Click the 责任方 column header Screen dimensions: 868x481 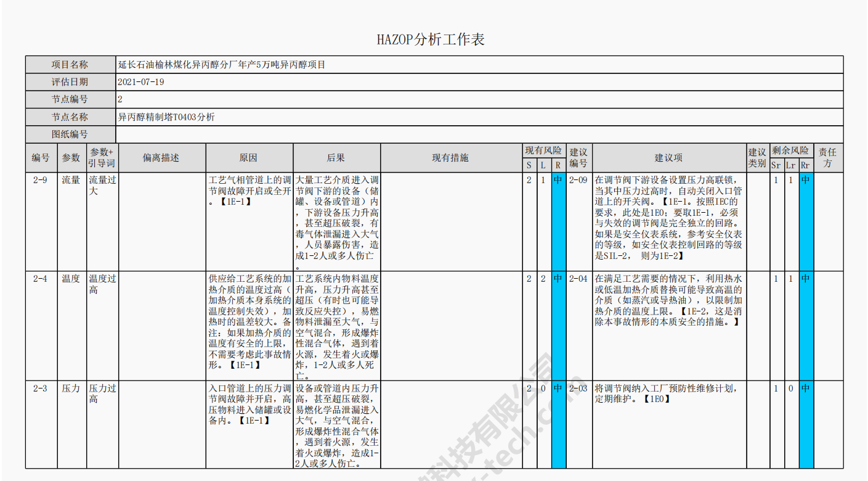click(828, 158)
